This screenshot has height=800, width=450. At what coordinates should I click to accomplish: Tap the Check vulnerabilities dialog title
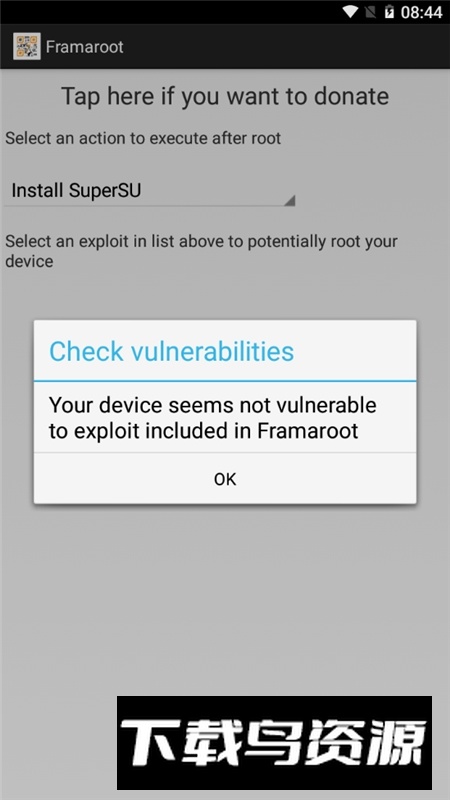coord(171,352)
